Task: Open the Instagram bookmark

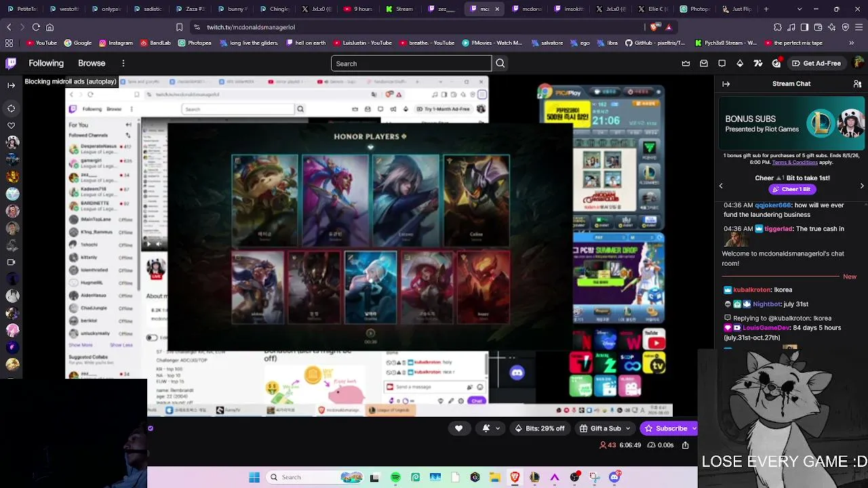Action: (x=116, y=43)
